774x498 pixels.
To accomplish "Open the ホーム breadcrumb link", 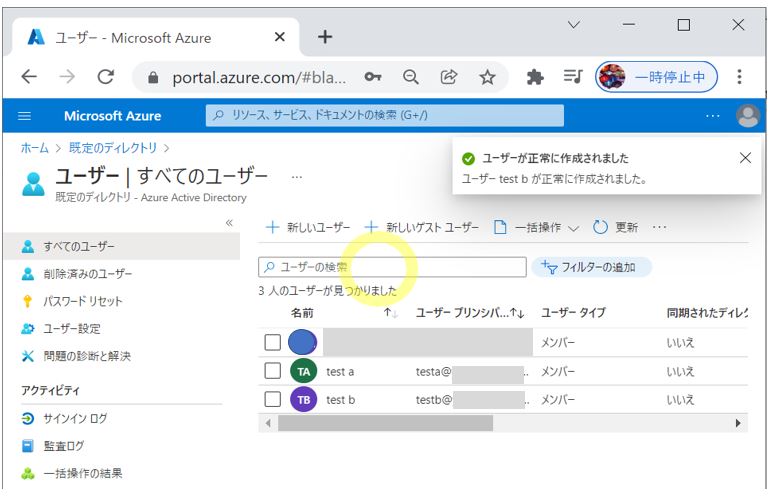I will click(35, 148).
